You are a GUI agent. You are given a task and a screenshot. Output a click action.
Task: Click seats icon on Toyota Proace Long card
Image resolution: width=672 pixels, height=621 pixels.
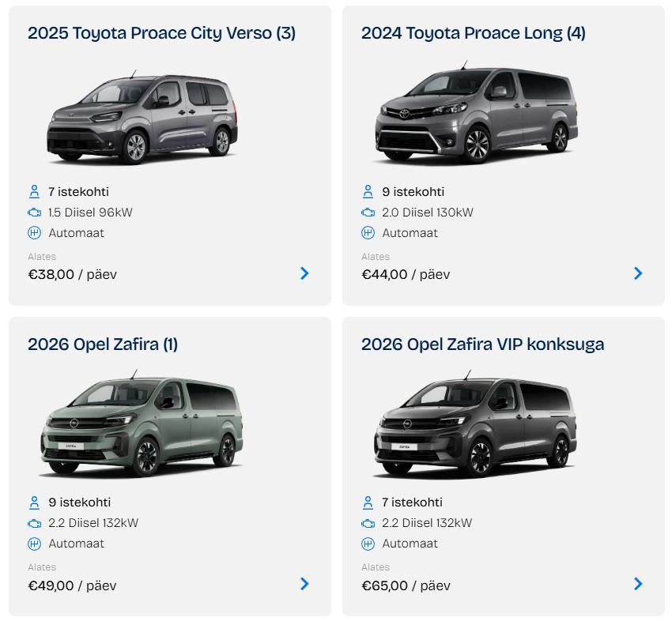368,192
